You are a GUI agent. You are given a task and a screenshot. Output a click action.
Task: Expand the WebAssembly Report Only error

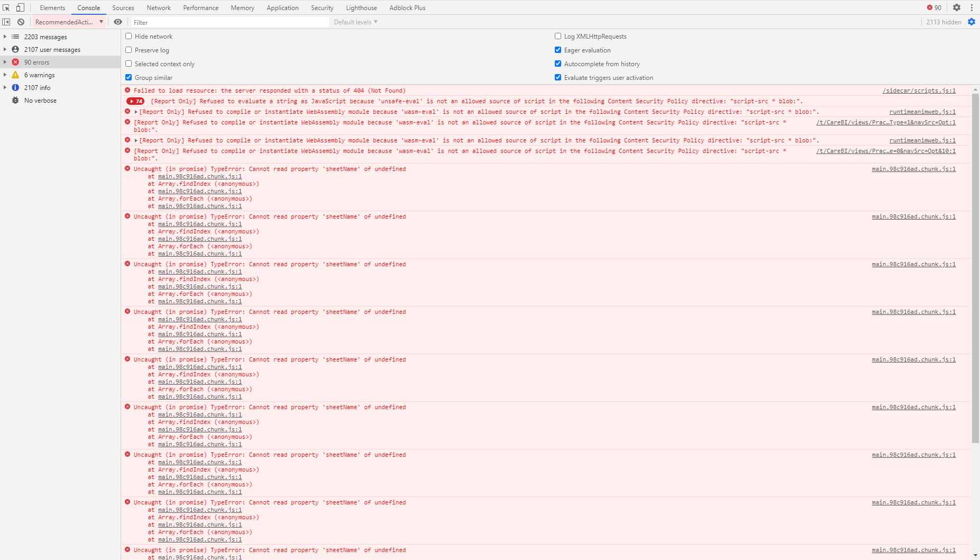coord(136,112)
